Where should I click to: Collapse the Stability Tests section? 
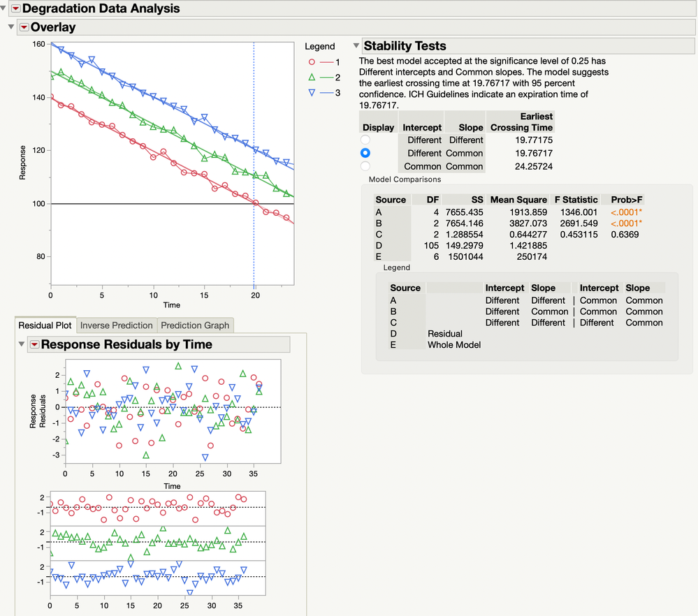coord(356,45)
